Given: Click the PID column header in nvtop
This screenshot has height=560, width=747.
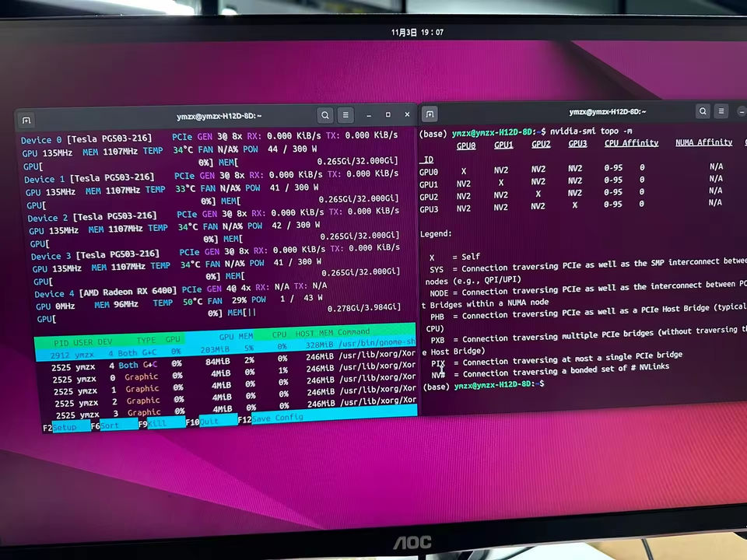Looking at the screenshot, I should pyautogui.click(x=61, y=342).
